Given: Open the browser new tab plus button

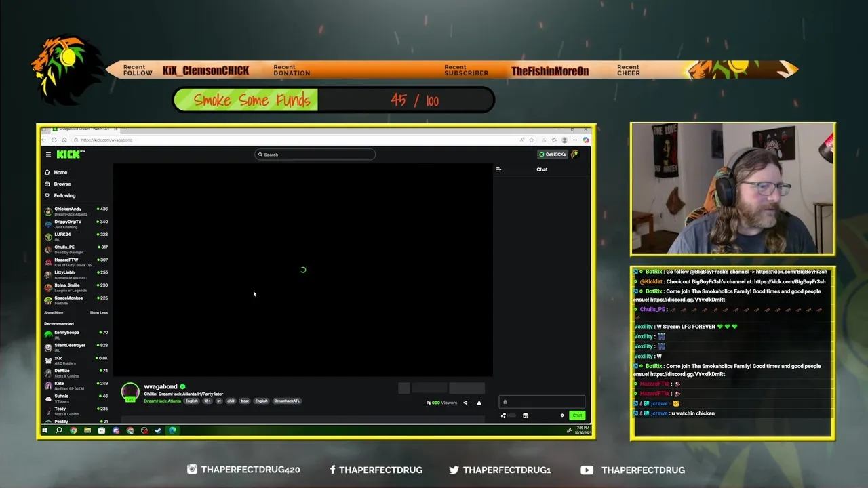Looking at the screenshot, I should pyautogui.click(x=125, y=129).
